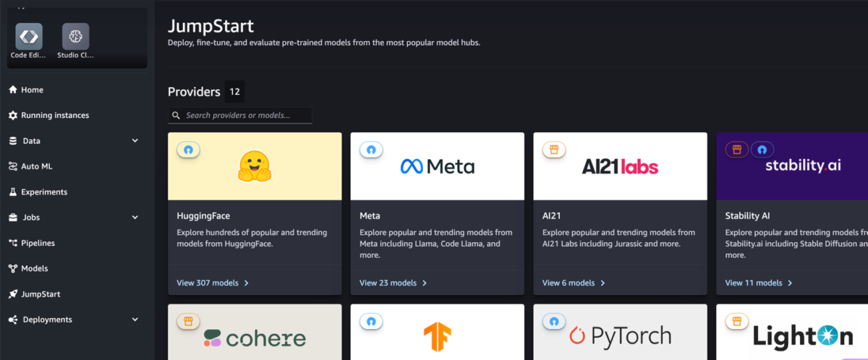The height and width of the screenshot is (360, 868).
Task: Click the TensorFlow logo provider card
Action: click(x=438, y=332)
